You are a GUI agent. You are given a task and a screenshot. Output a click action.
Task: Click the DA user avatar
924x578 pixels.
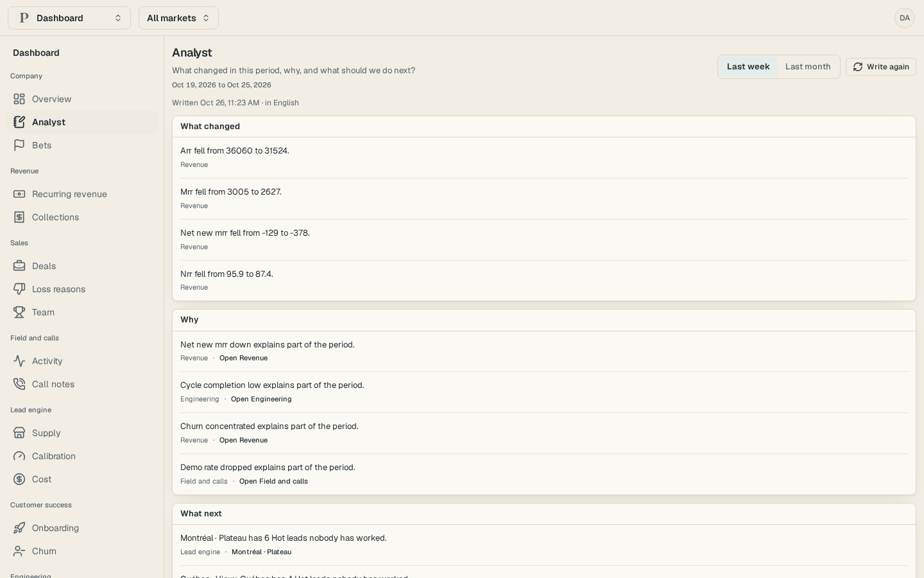(x=905, y=18)
